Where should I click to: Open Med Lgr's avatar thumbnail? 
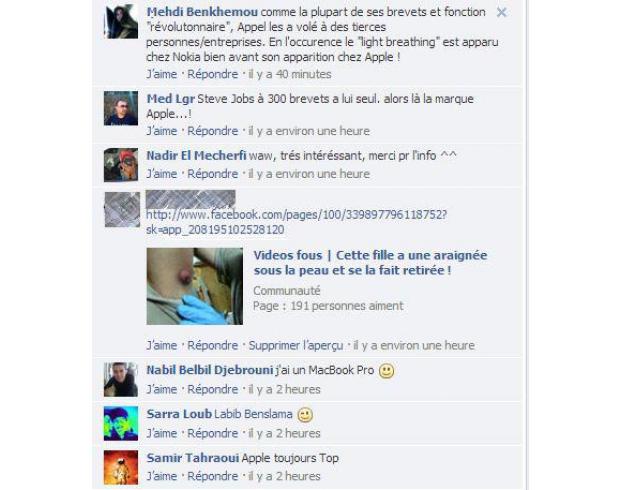(x=121, y=108)
